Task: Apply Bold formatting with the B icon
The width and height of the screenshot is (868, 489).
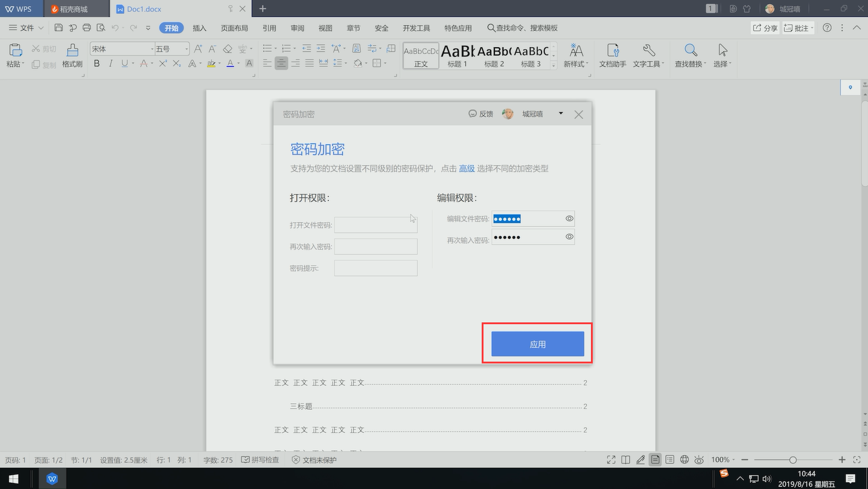Action: (97, 63)
